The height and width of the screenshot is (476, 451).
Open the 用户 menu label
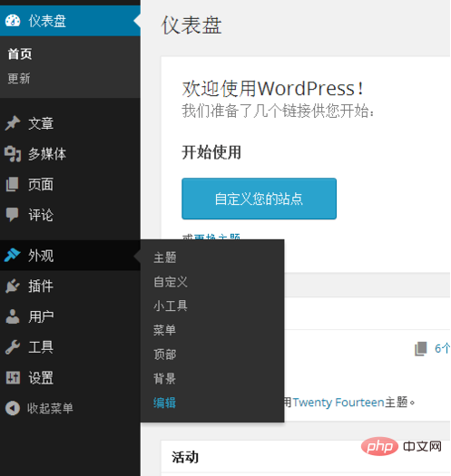click(41, 316)
